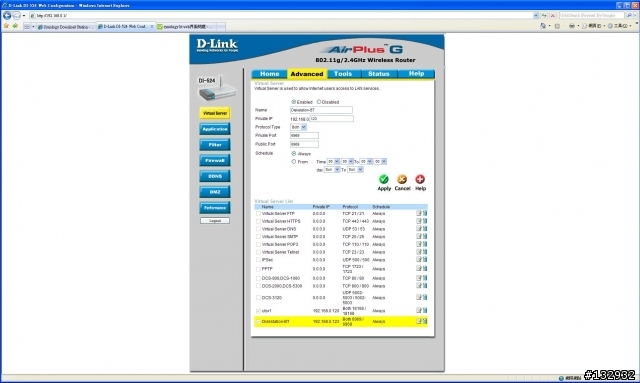Check the PPTP entry checkbox
640x383 pixels.
258,269
